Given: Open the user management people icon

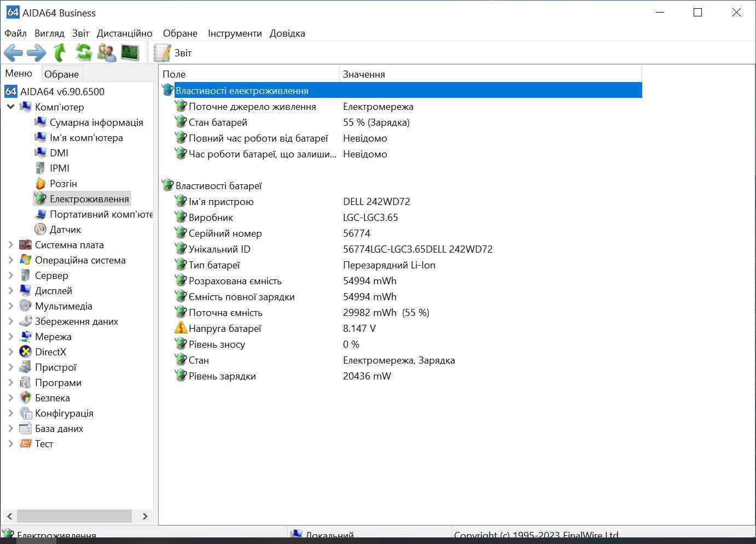Looking at the screenshot, I should [106, 52].
